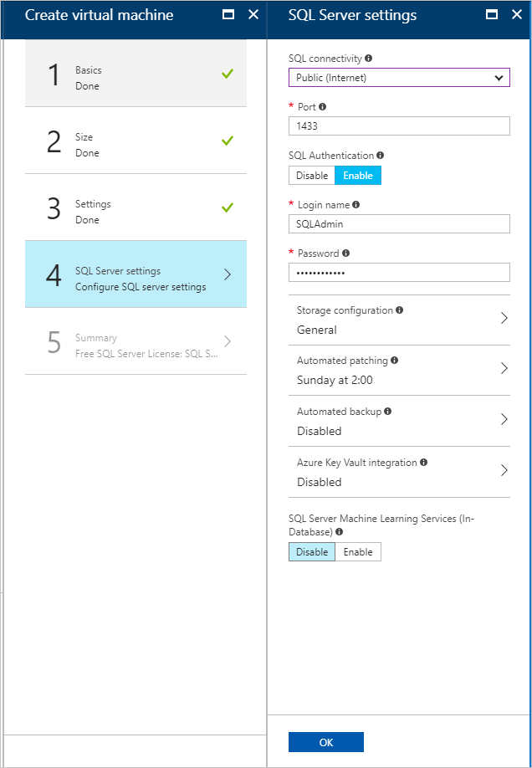Click 'Disabled' under Azure Key Vault integration
This screenshot has width=532, height=768.
pos(320,482)
